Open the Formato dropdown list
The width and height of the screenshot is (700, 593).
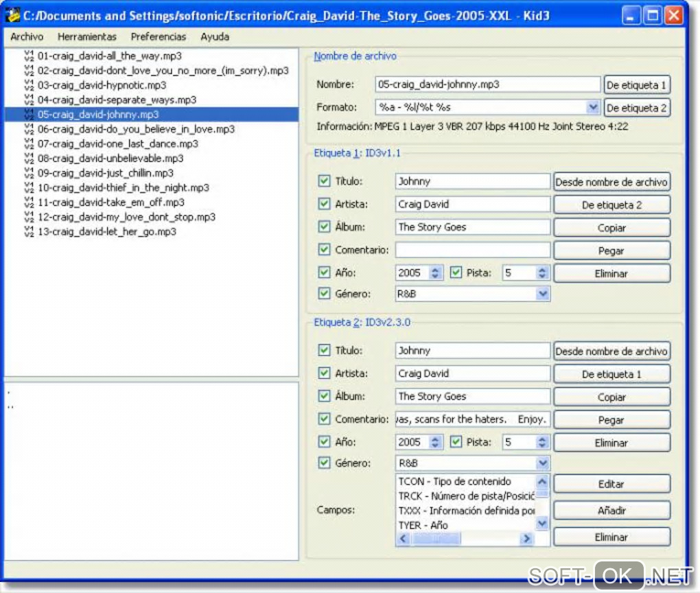pyautogui.click(x=593, y=108)
